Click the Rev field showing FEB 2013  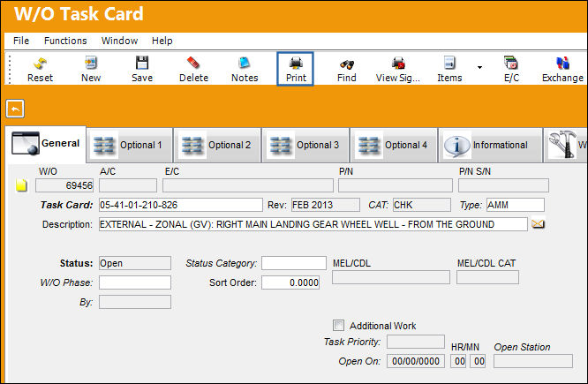tap(326, 205)
